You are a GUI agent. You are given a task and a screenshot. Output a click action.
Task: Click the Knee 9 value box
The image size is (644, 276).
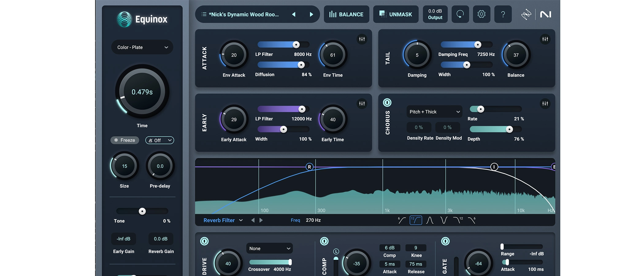pos(416,248)
